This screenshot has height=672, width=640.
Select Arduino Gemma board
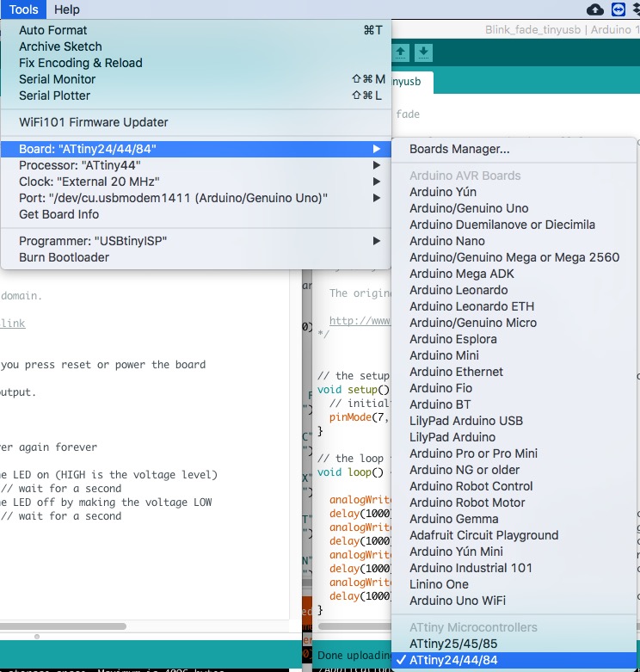[514, 519]
